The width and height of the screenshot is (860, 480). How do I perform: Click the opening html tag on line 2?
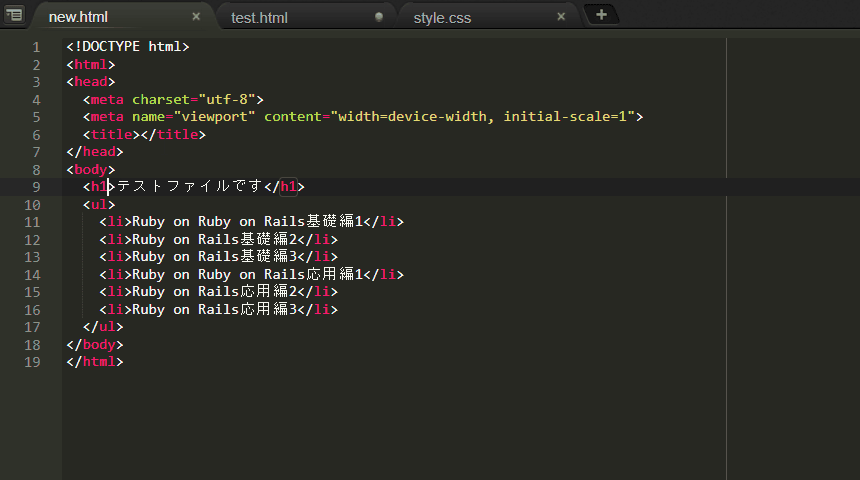90,65
